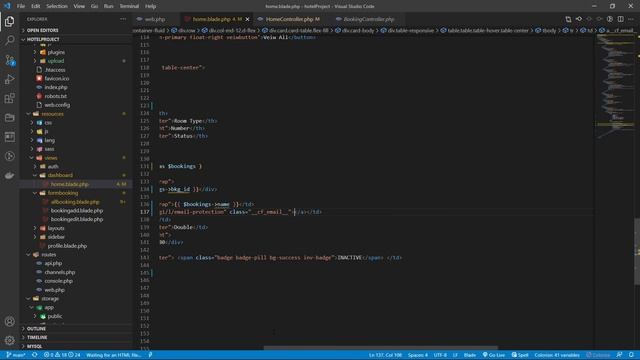
Task: Expand the Open Editors section
Action: 42,30
